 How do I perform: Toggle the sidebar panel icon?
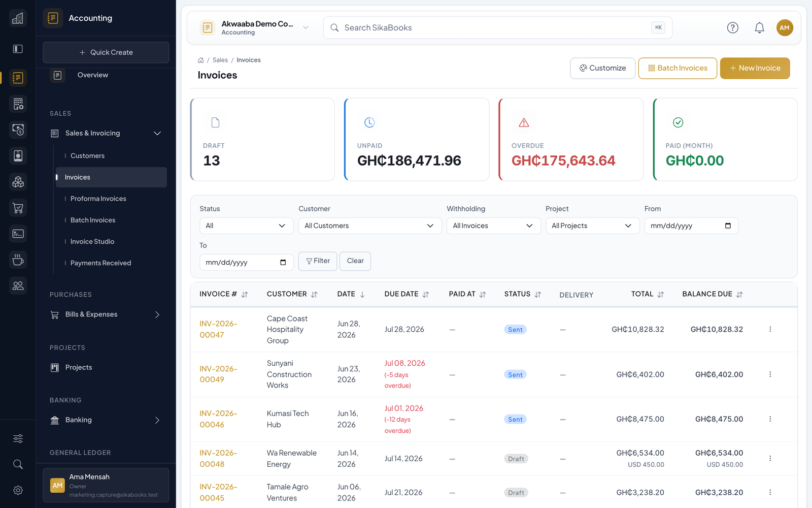pyautogui.click(x=18, y=49)
